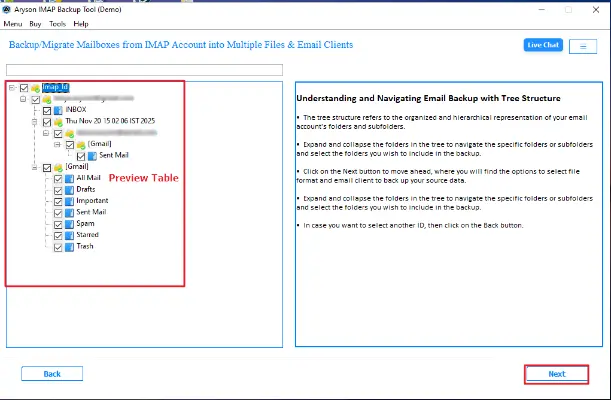This screenshot has height=400, width=611.
Task: Select the Starred tree label
Action: tap(87, 235)
